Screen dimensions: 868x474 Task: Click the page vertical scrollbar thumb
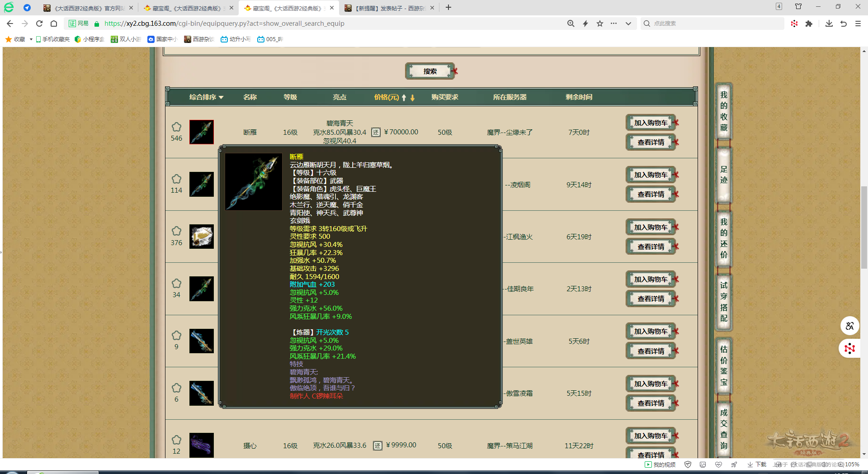click(864, 226)
